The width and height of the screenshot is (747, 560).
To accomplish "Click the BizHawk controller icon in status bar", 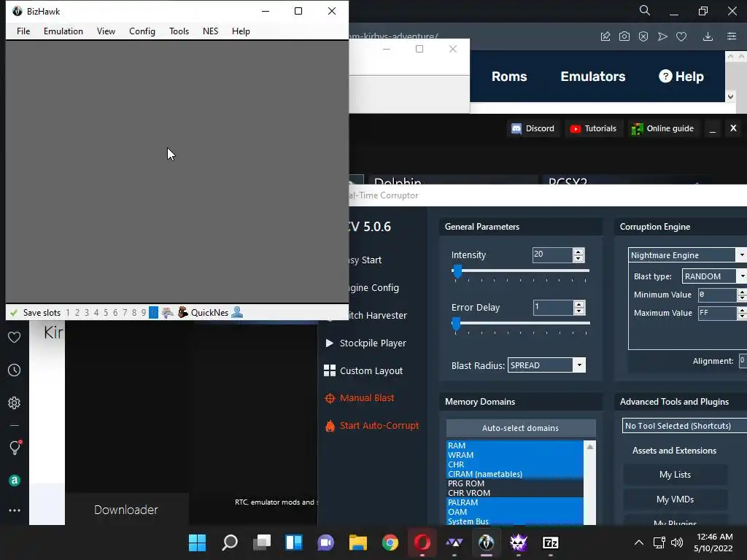I will point(167,313).
